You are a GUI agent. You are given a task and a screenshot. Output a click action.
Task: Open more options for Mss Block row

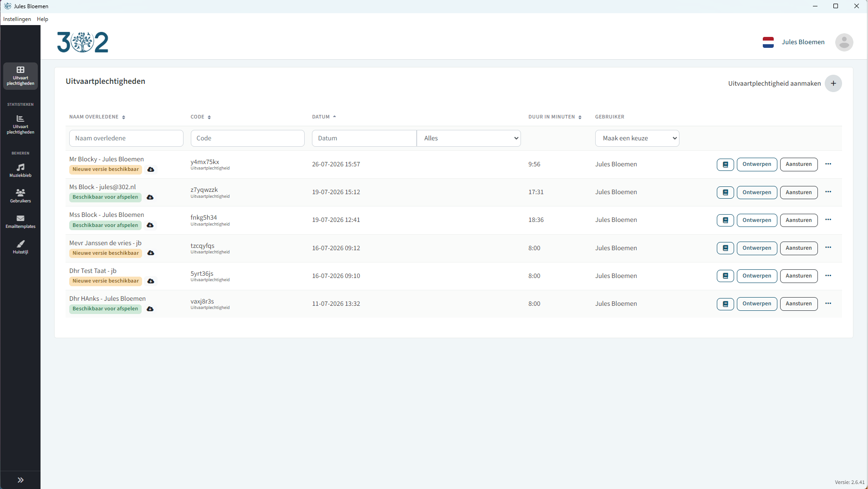[x=828, y=220]
